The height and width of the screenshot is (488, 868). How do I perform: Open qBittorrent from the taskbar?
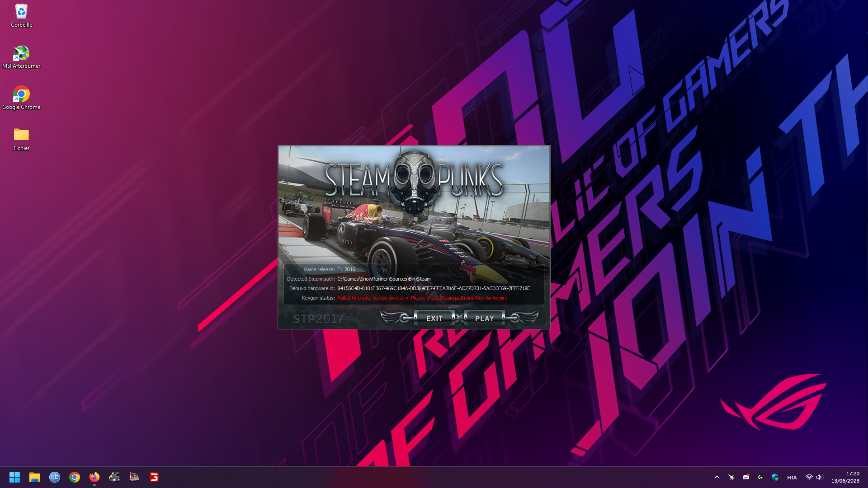[x=55, y=477]
